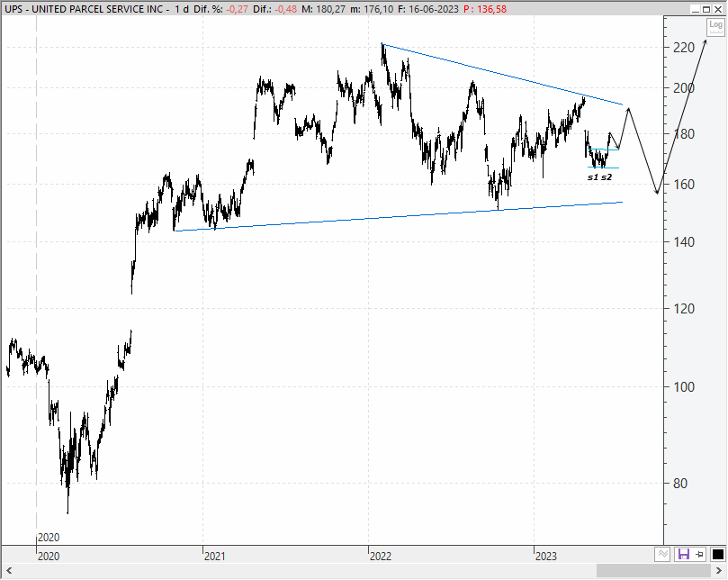Click the 'Dif. %: -0,27' value

coord(220,9)
